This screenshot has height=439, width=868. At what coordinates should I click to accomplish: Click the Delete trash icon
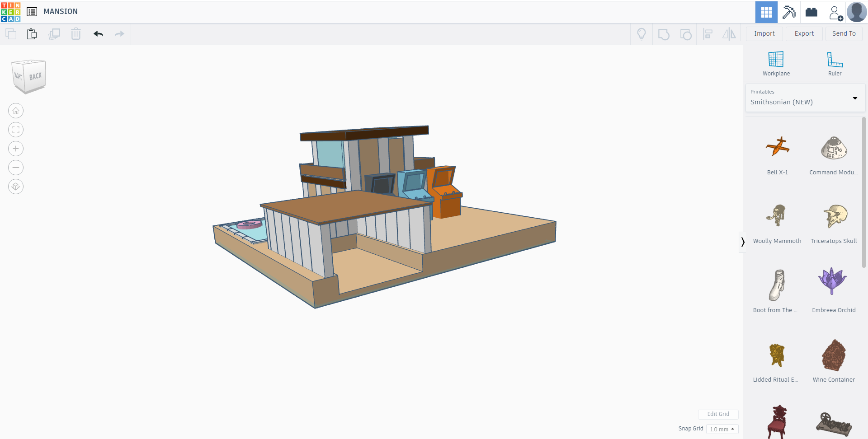coord(75,33)
